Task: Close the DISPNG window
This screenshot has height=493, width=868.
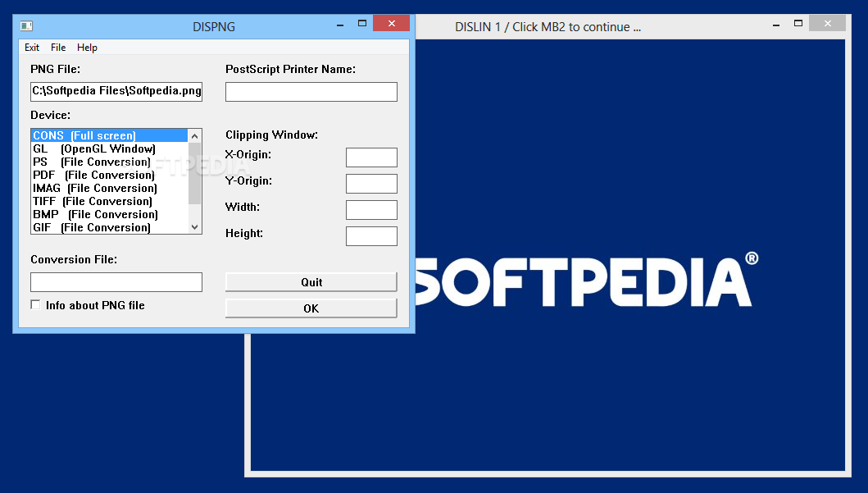Action: (391, 23)
